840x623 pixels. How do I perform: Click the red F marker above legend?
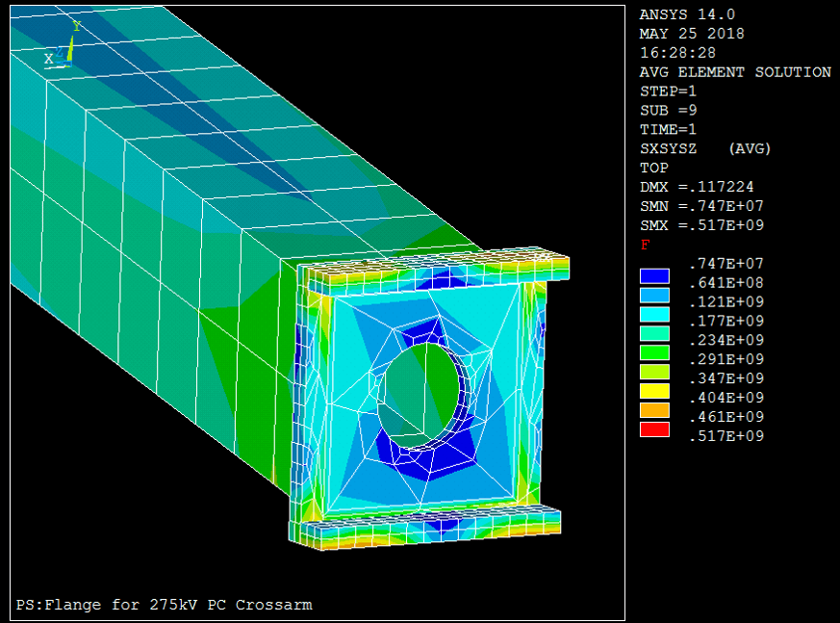[x=644, y=246]
